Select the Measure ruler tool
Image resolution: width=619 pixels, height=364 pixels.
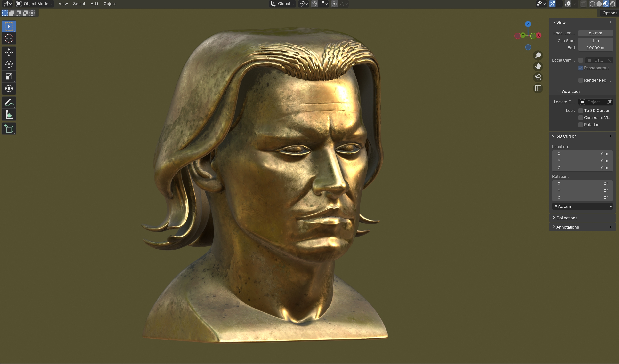click(x=9, y=115)
